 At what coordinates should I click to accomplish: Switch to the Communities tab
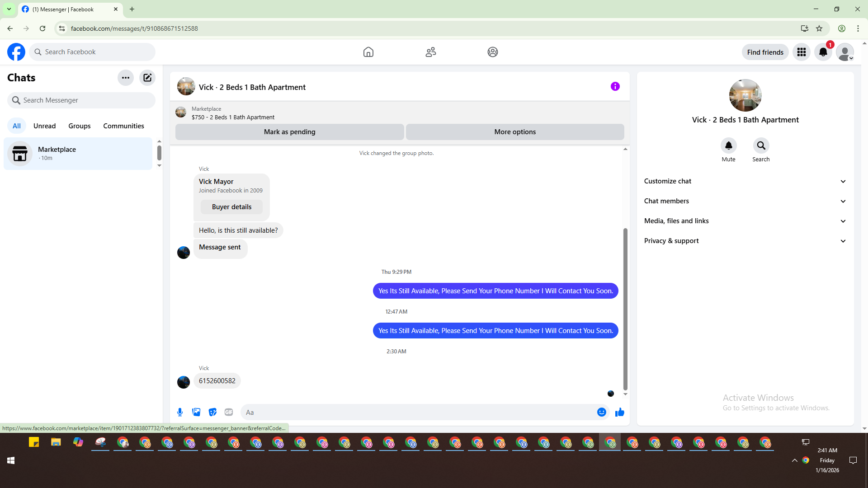click(123, 126)
